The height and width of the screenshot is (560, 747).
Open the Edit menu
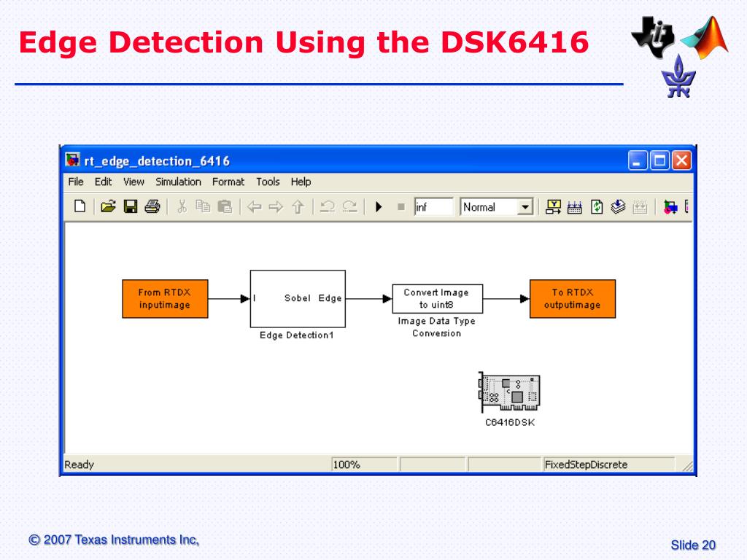[x=103, y=182]
